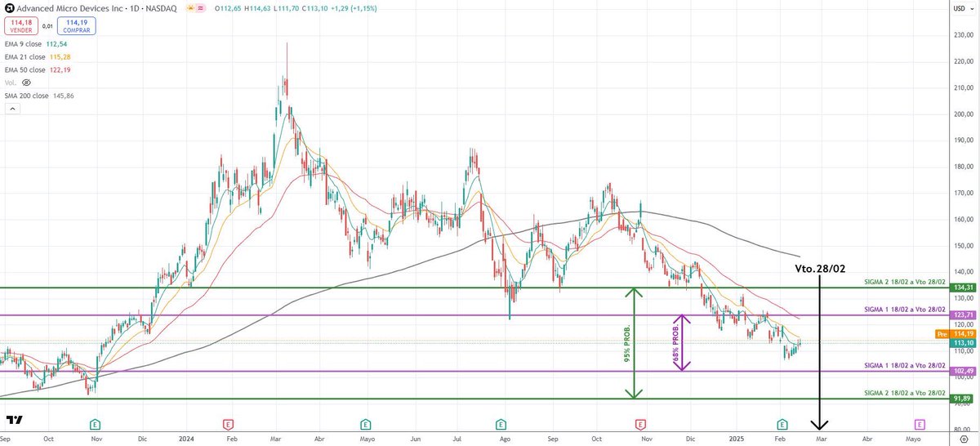Click the red earnings marker near Feb 2024

click(x=228, y=424)
